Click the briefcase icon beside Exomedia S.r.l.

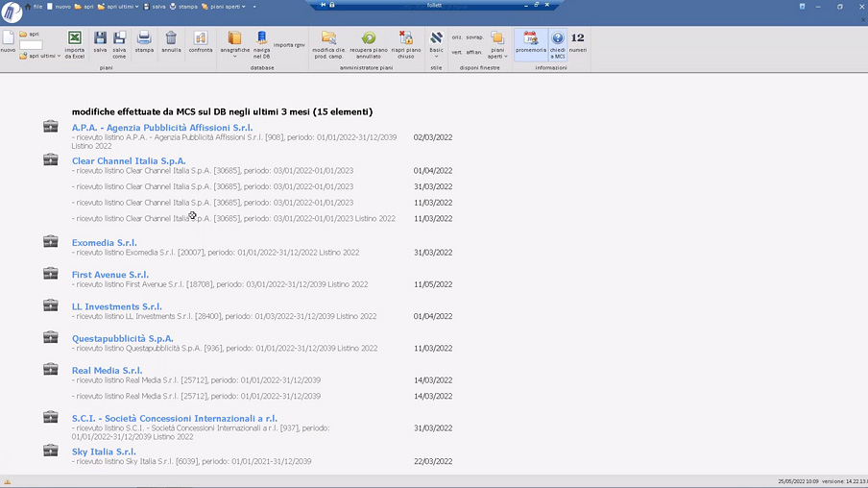51,242
